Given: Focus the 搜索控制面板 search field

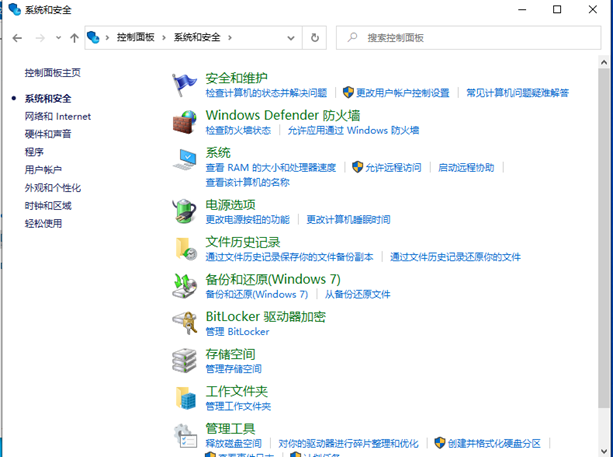Looking at the screenshot, I should click(x=468, y=38).
